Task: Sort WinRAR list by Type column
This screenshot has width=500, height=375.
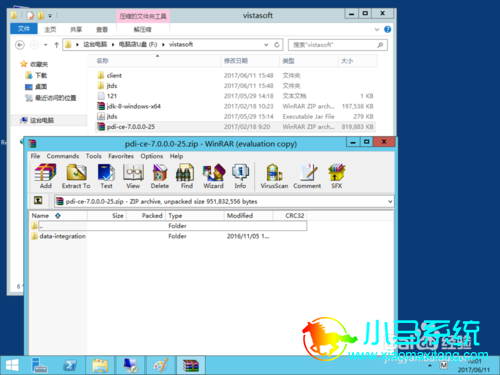Action: tap(195, 216)
